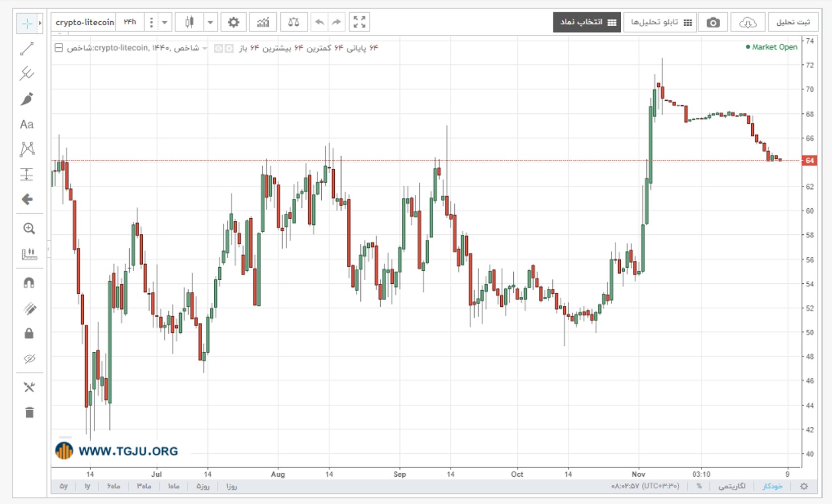Toggle stay-in-drawing-mode pencil
This screenshot has height=504, width=832.
pos(29,308)
